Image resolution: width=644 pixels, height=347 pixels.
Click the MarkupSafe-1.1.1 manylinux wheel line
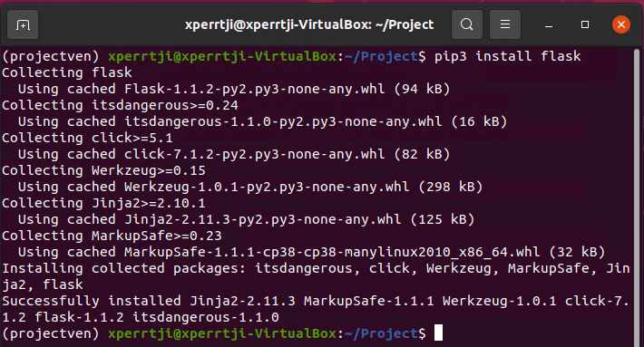311,252
